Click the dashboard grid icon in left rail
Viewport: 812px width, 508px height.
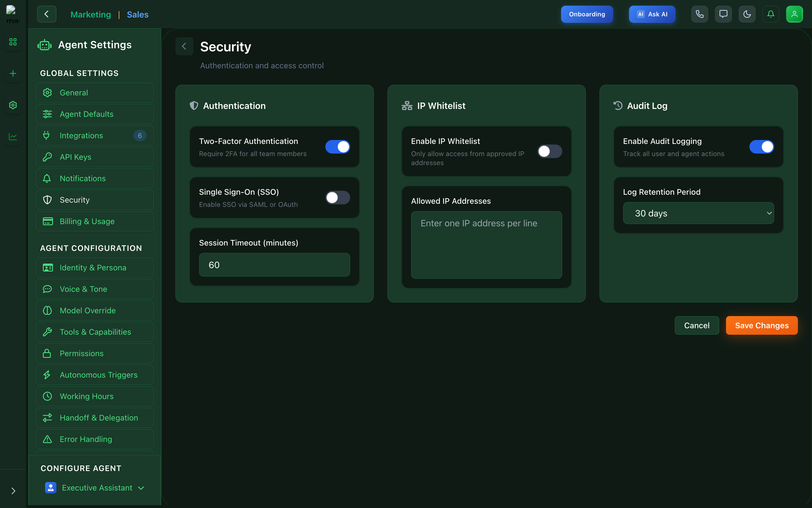click(13, 42)
